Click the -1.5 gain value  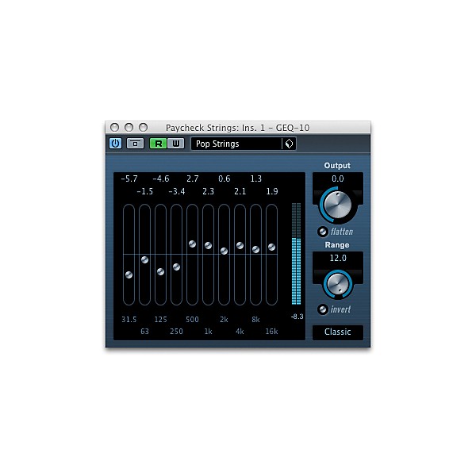coord(145,191)
